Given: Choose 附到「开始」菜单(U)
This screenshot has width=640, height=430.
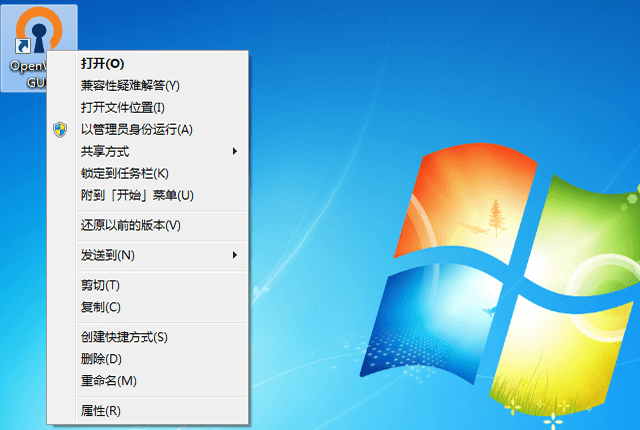Looking at the screenshot, I should click(x=148, y=195).
